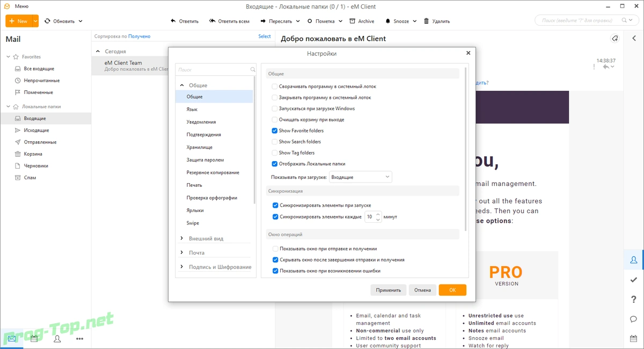Click the orange New button
Screen dimensions: 644x349
point(19,21)
